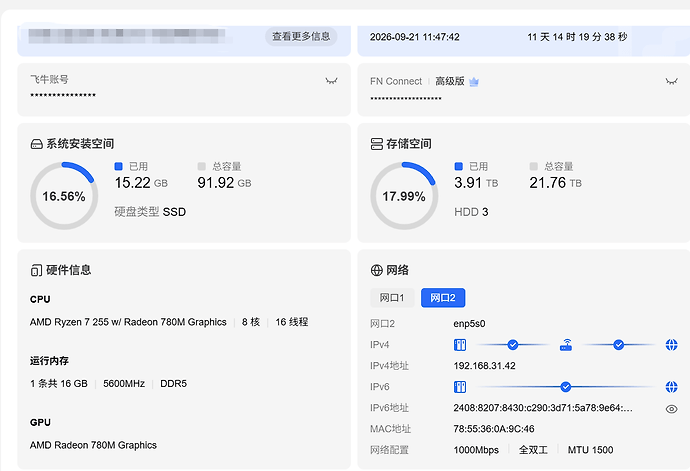Click the blue 已用 swatch under 存储空间
690x471 pixels.
[459, 166]
